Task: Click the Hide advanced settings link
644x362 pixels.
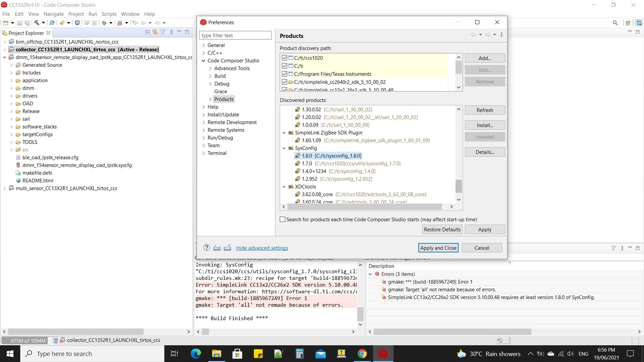Action: 262,248
